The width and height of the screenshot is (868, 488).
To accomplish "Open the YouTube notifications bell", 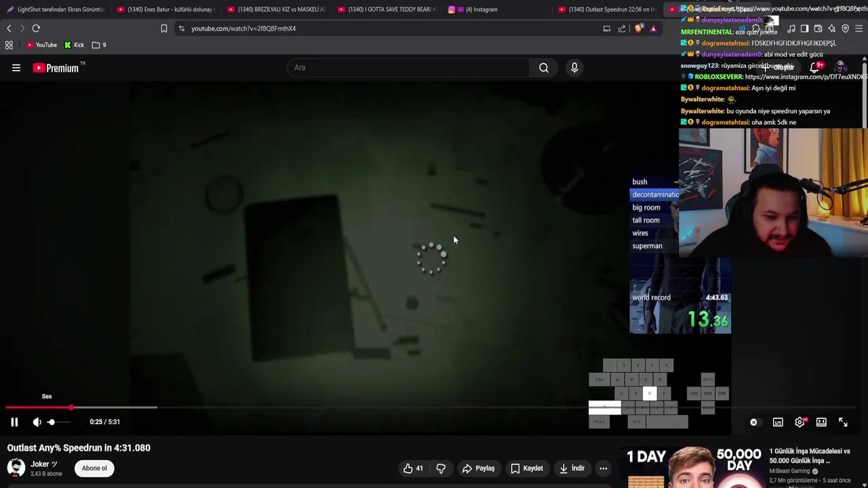I will pyautogui.click(x=814, y=67).
